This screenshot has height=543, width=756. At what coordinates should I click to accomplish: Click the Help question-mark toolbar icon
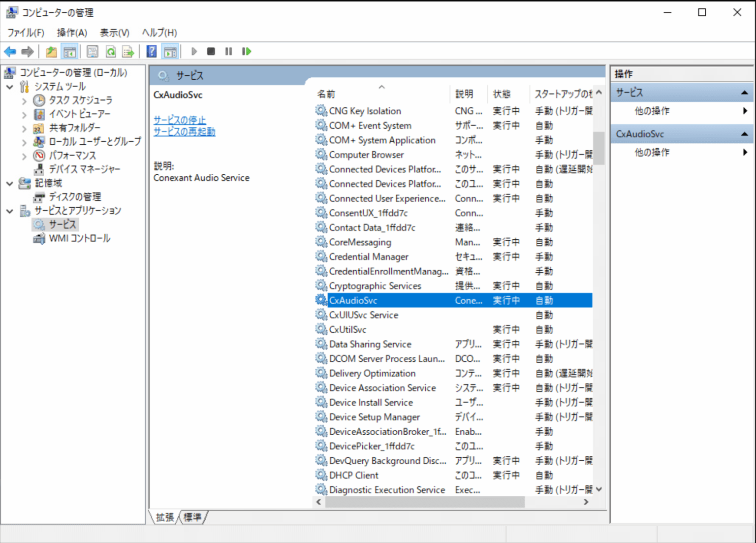tap(151, 51)
